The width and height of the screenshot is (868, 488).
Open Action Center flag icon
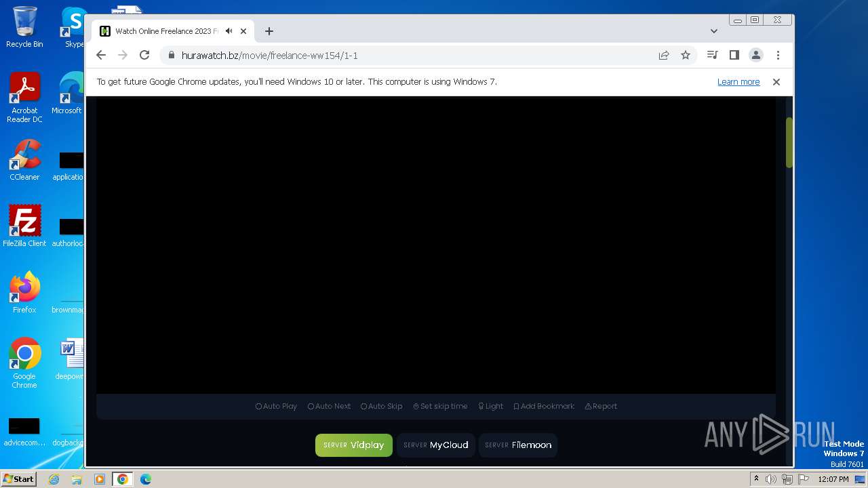pos(804,479)
